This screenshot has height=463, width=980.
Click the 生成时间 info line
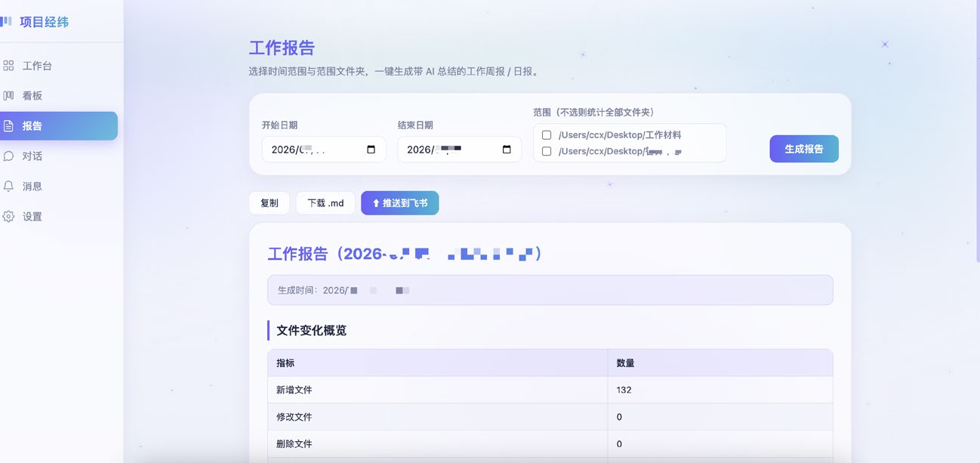pyautogui.click(x=550, y=290)
